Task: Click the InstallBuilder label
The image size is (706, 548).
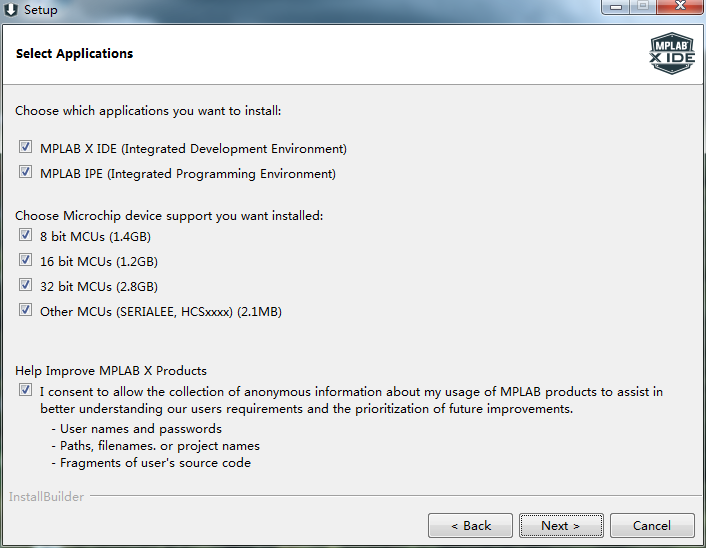Action: 46,497
